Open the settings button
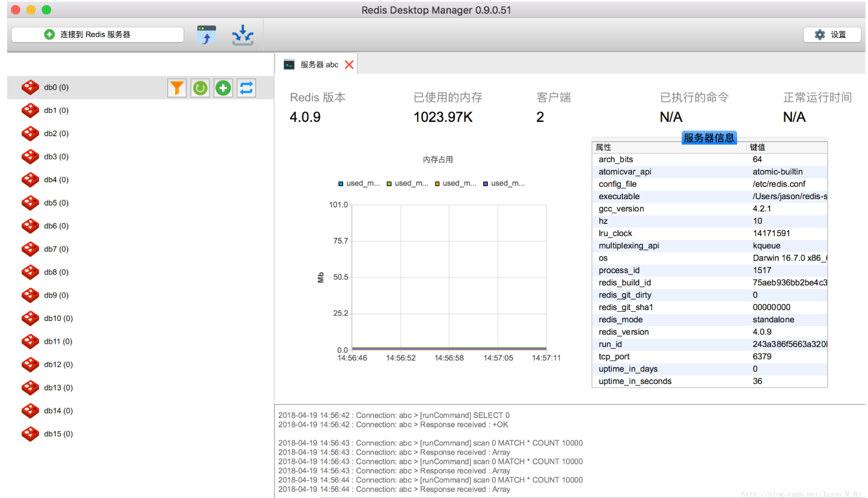This screenshot has height=498, width=868. (831, 34)
